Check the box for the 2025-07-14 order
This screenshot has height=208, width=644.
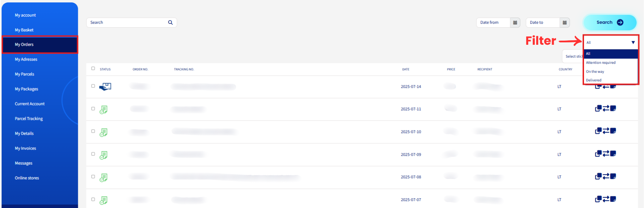click(93, 86)
